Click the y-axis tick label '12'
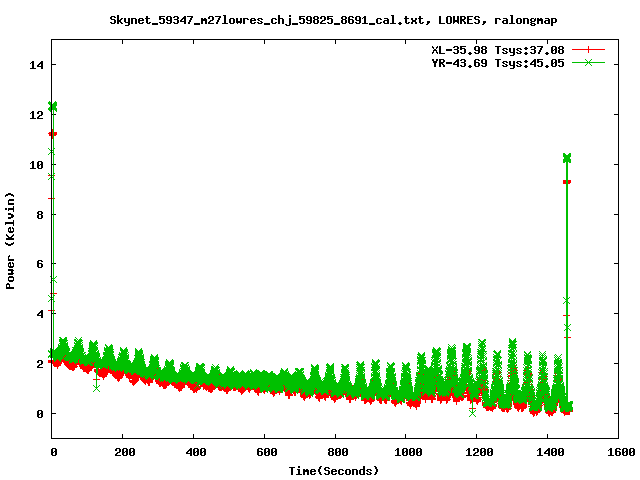Viewport: 640px width, 480px height. pos(36,115)
